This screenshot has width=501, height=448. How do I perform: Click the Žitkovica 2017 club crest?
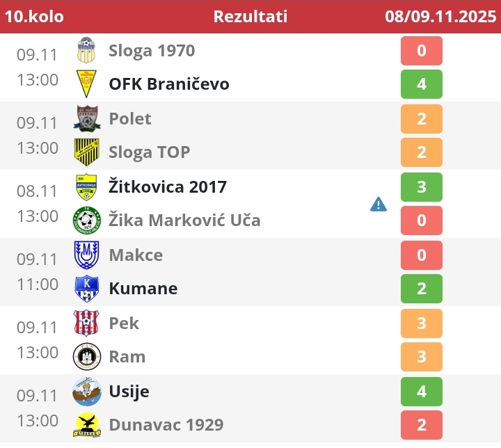pos(86,187)
